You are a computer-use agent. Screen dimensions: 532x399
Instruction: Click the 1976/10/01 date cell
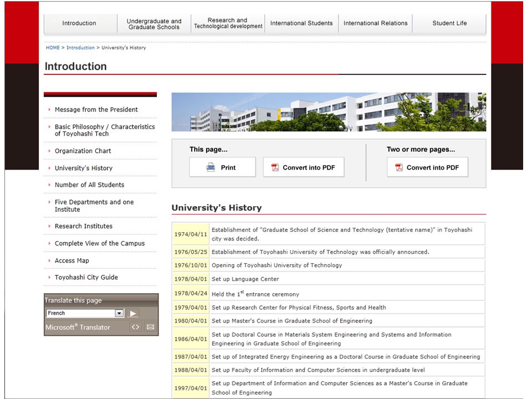(x=191, y=265)
